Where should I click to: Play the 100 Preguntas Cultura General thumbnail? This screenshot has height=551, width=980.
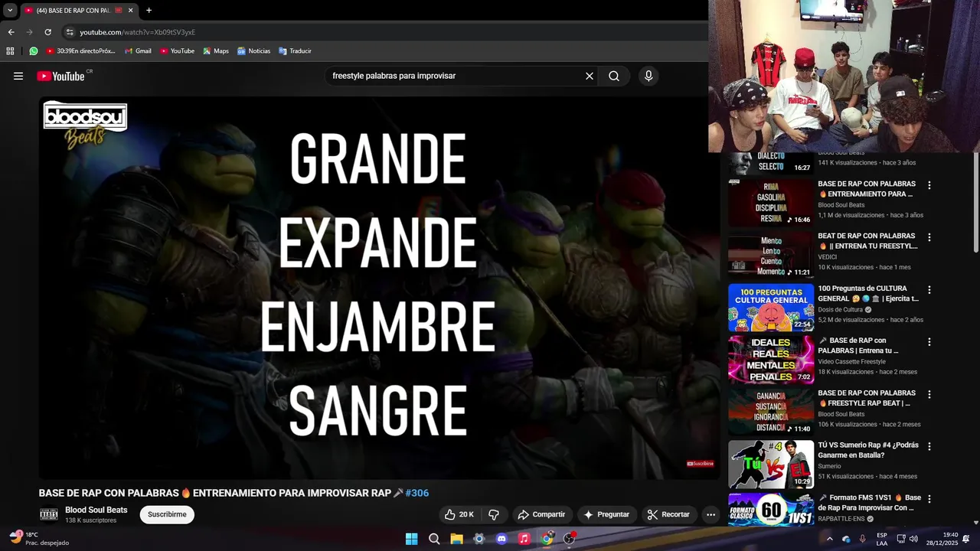[770, 308]
